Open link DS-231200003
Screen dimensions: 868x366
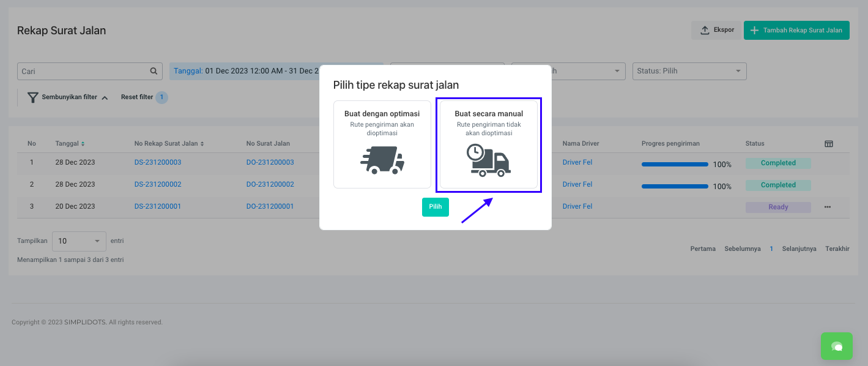click(x=158, y=162)
